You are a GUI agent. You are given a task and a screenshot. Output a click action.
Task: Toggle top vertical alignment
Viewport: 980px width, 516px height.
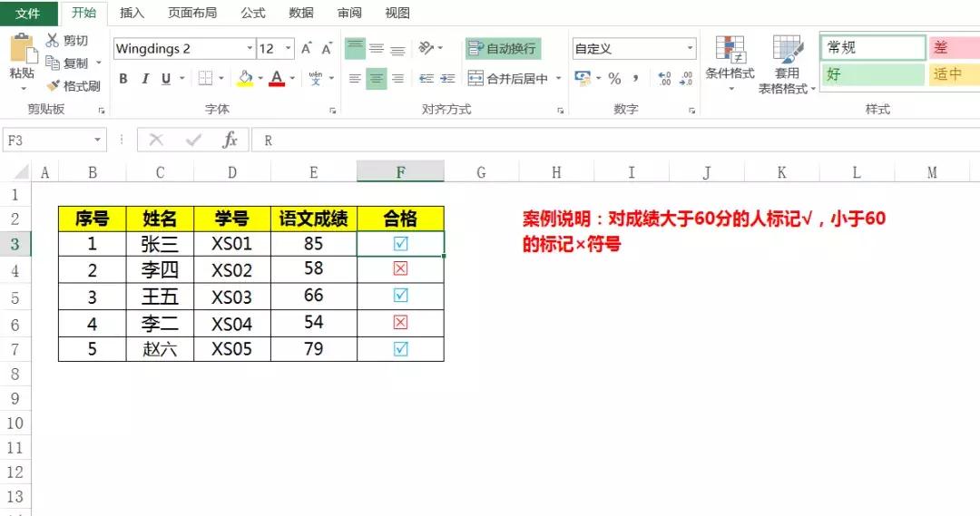coord(355,48)
